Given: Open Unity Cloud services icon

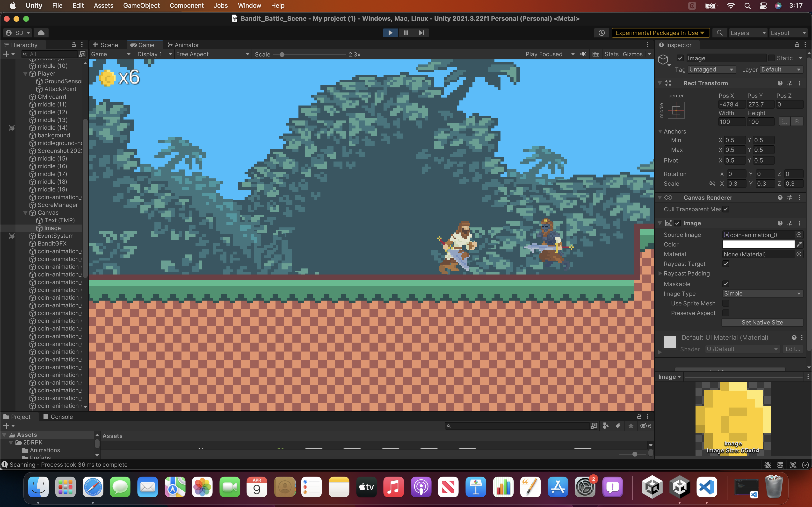Looking at the screenshot, I should [x=41, y=33].
